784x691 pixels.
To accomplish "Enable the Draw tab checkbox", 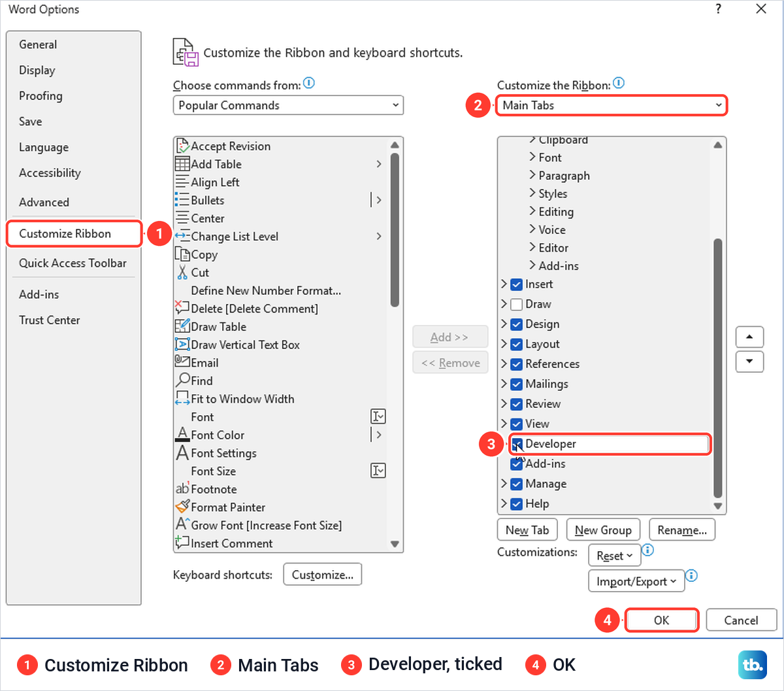I will click(x=516, y=304).
